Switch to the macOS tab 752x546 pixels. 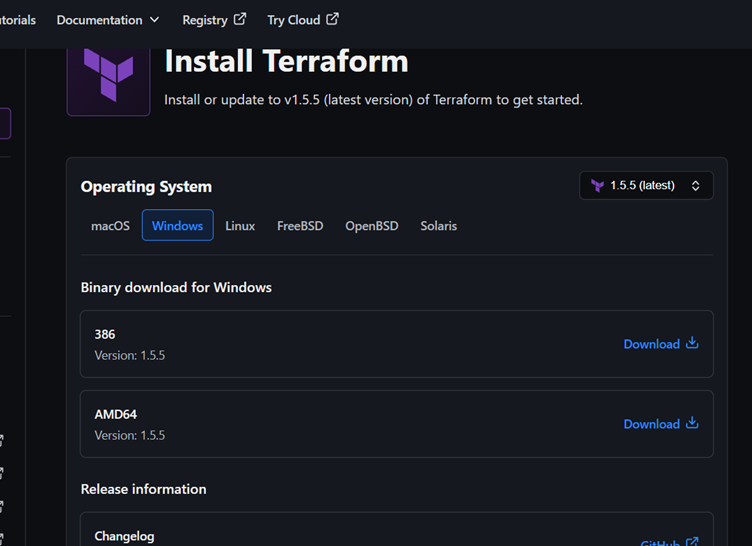pyautogui.click(x=110, y=226)
